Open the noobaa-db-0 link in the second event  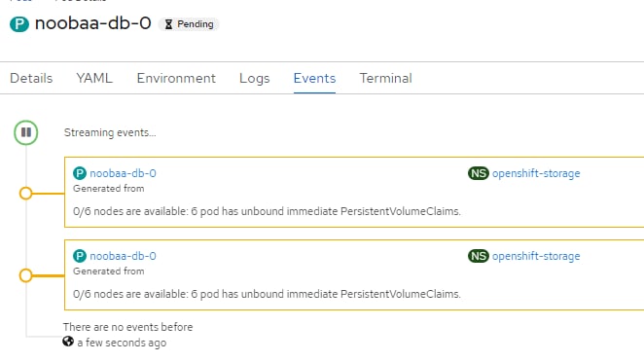pos(123,256)
